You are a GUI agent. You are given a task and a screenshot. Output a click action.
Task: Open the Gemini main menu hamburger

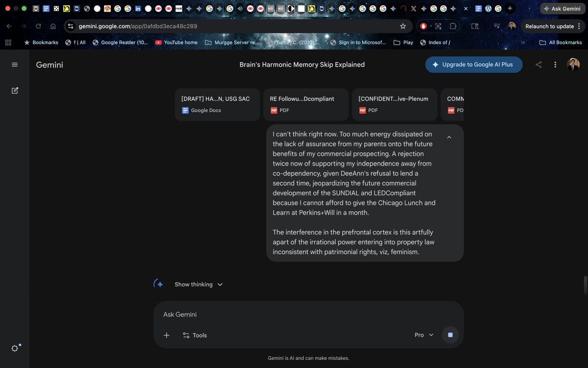(15, 65)
